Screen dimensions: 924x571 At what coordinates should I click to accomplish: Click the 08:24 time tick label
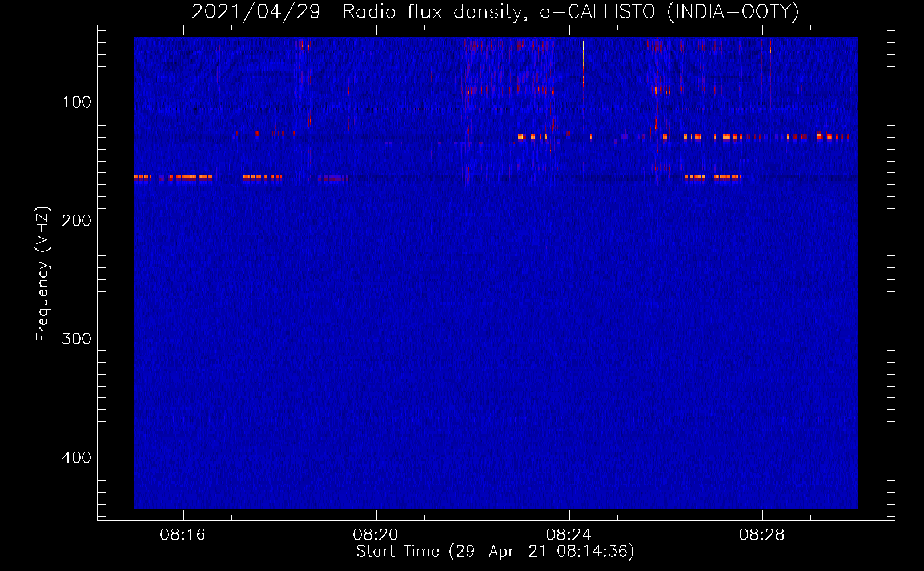569,535
